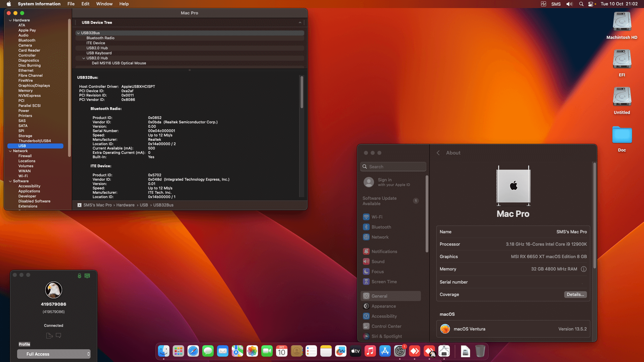Click the memory info icon next to 32 GB RAM
This screenshot has height=362, width=644.
[584, 269]
